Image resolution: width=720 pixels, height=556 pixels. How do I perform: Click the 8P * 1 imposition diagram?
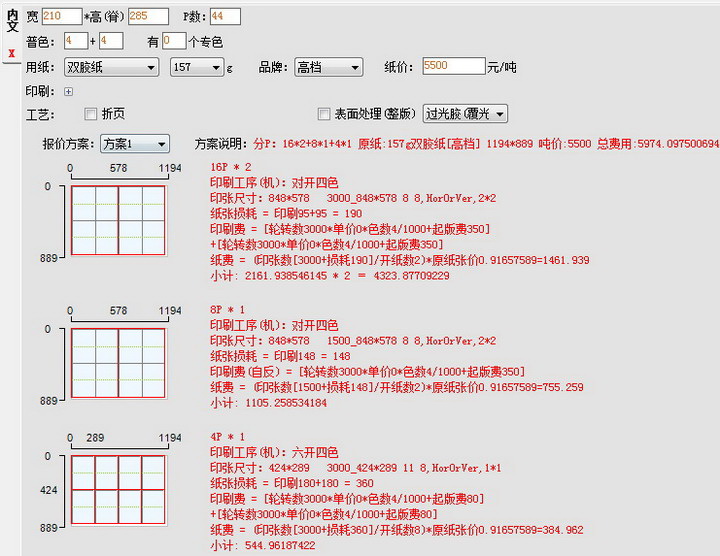(118, 363)
